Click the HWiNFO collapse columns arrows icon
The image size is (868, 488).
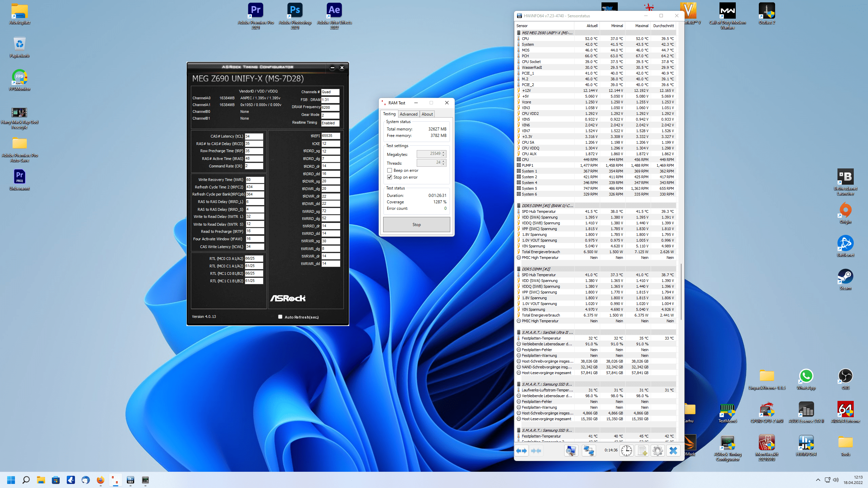536,451
